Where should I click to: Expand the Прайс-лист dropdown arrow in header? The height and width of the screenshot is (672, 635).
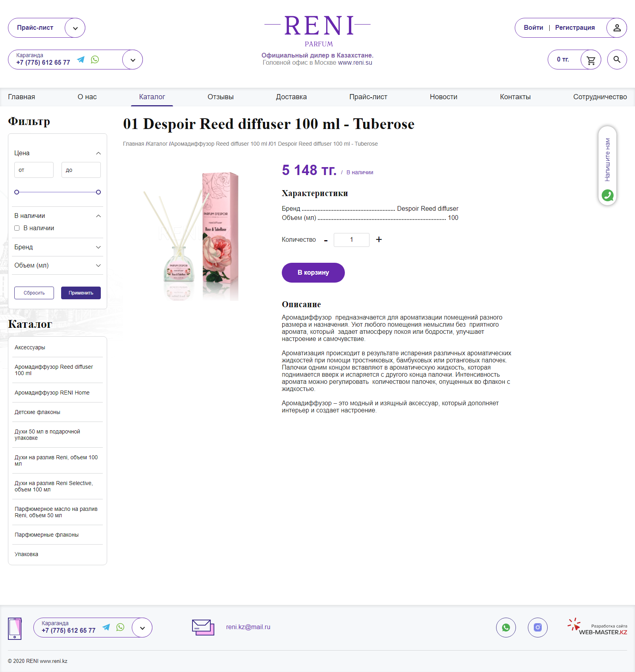tap(75, 28)
